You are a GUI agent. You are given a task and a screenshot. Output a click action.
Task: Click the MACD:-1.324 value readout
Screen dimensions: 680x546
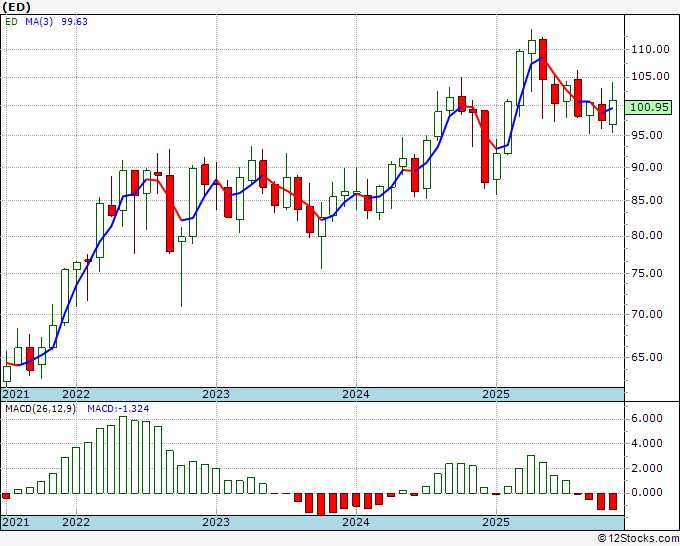click(x=118, y=409)
